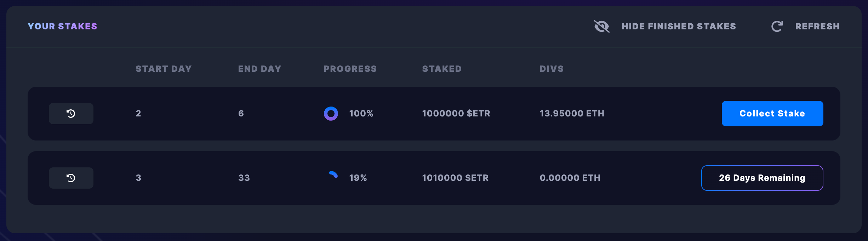The height and width of the screenshot is (241, 868).
Task: Select the 1000000 $ETR staked amount
Action: tap(456, 114)
